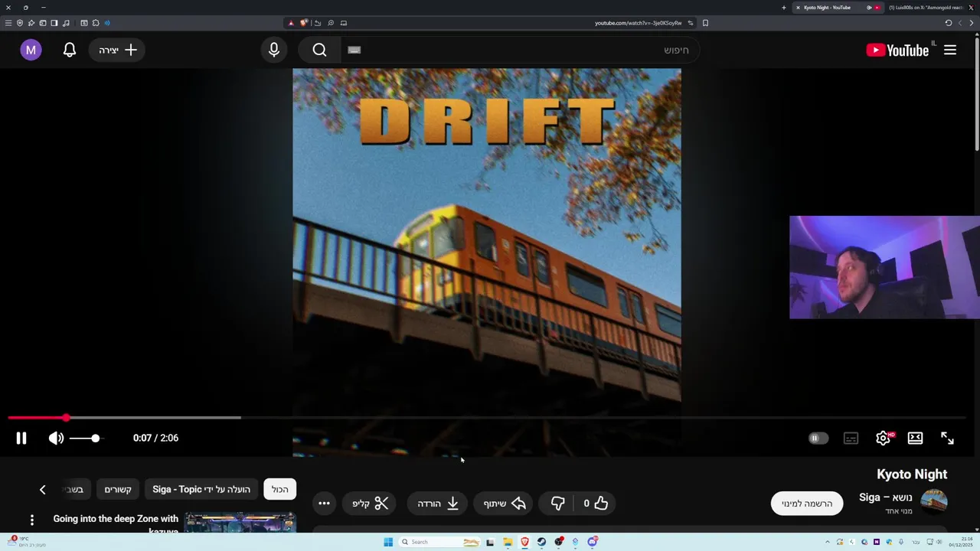Download the video (הורדה)
The width and height of the screenshot is (980, 551).
pyautogui.click(x=437, y=503)
